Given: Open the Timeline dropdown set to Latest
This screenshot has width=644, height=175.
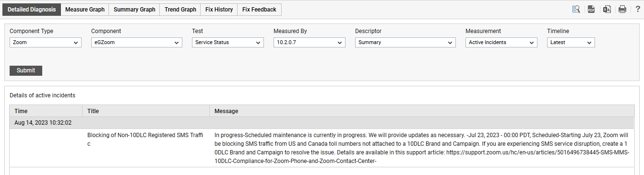Looking at the screenshot, I should (x=571, y=42).
